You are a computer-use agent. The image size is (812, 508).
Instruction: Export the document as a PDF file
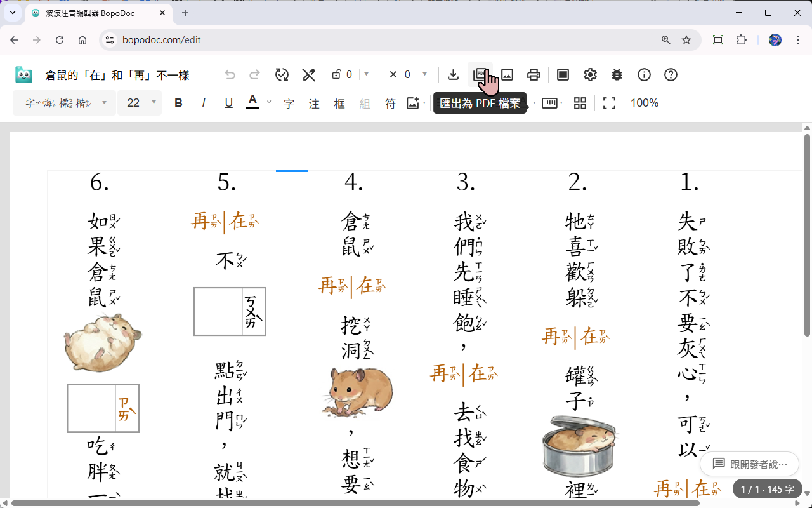pos(480,74)
